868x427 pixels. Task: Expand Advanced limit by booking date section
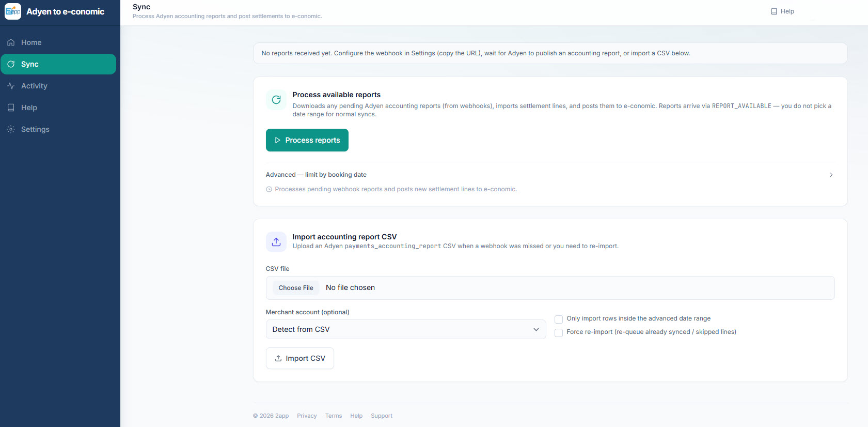(550, 175)
